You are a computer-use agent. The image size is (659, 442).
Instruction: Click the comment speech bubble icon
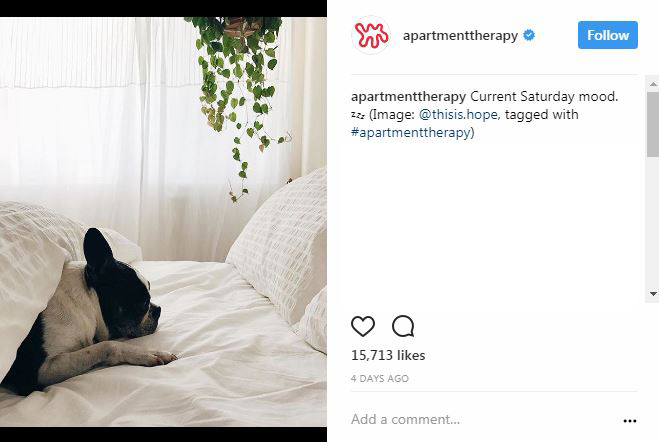coord(403,326)
